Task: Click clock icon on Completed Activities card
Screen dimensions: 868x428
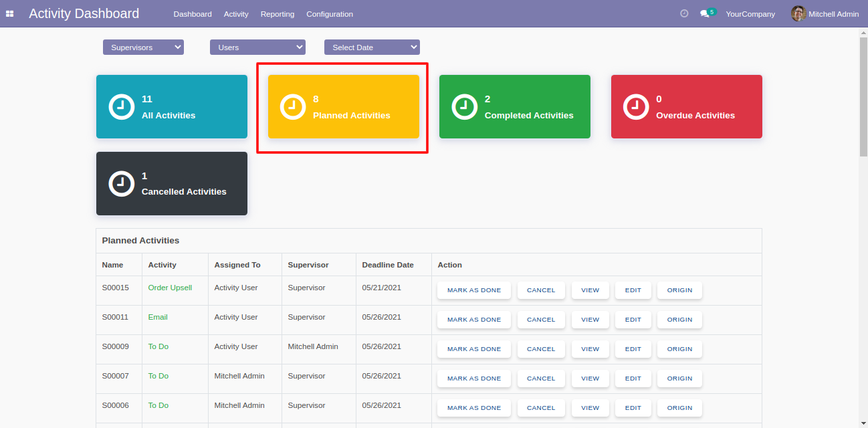Action: click(465, 106)
